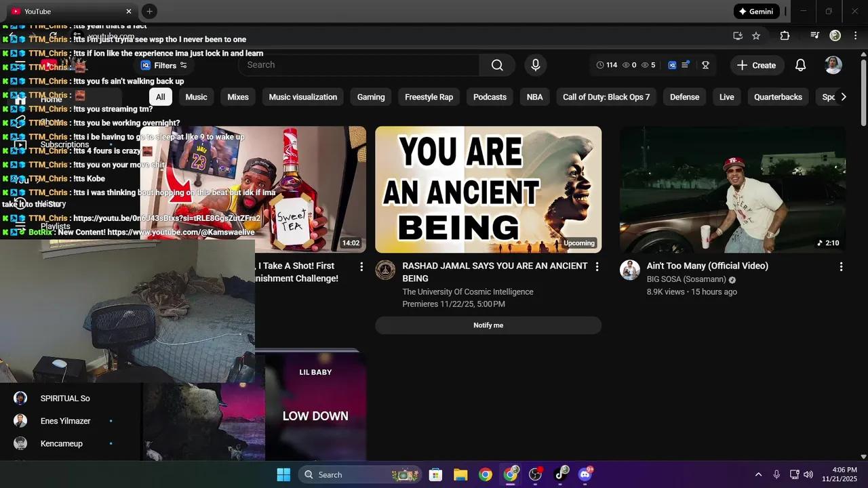
Task: Open Discord from the taskbar
Action: tap(585, 474)
